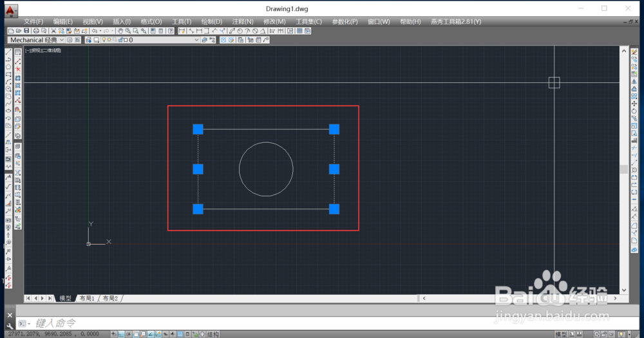Jump to last layout tab arrow

click(x=50, y=298)
